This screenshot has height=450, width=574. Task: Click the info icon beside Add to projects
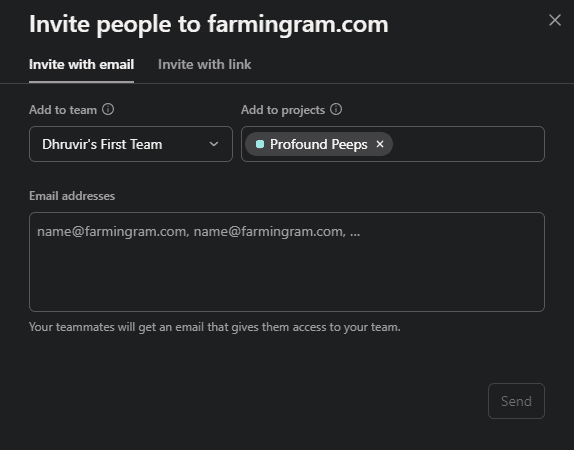click(336, 109)
